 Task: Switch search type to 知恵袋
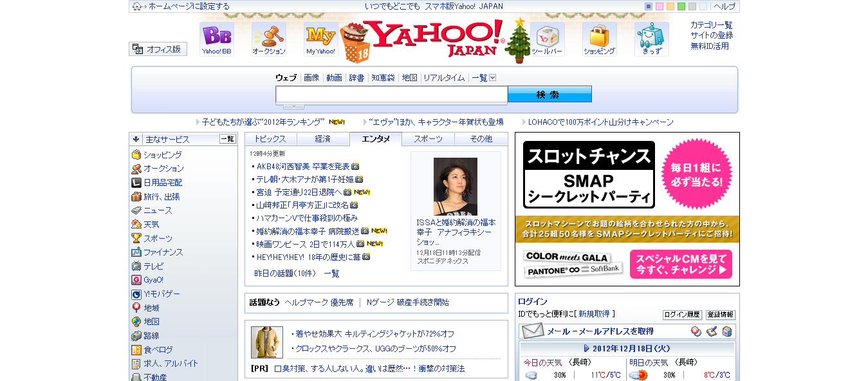click(383, 78)
